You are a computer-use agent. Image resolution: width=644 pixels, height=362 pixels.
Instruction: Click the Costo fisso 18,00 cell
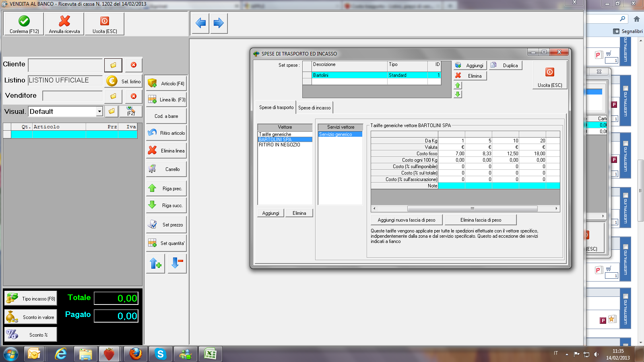(x=533, y=154)
